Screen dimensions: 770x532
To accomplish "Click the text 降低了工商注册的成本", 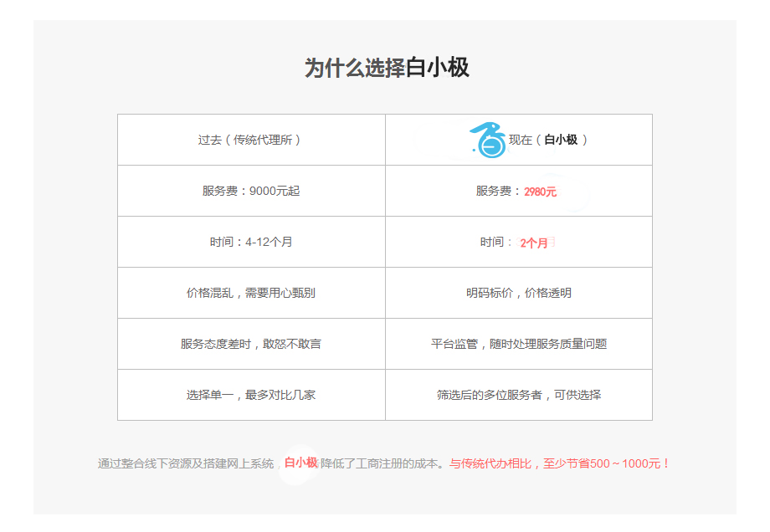I will (x=379, y=463).
